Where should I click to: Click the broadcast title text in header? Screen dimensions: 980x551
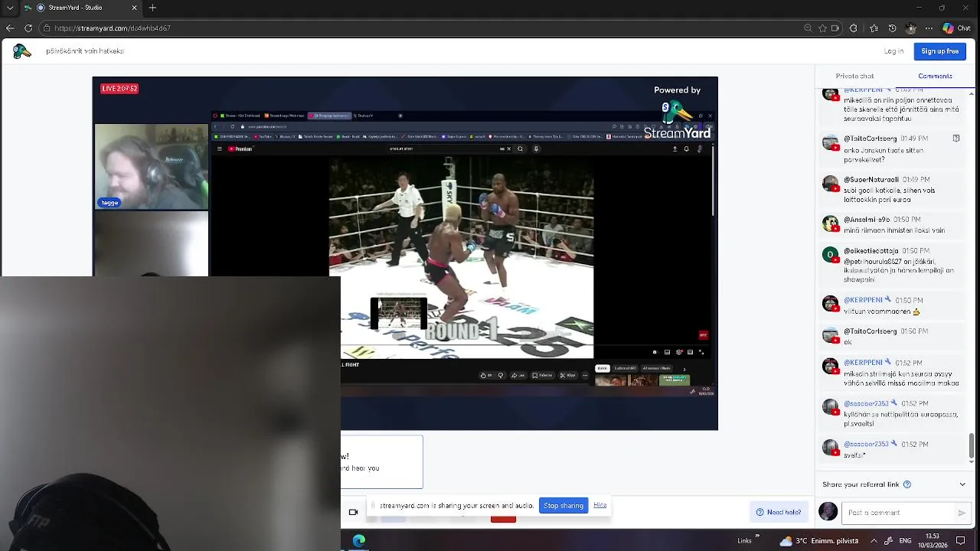point(85,51)
